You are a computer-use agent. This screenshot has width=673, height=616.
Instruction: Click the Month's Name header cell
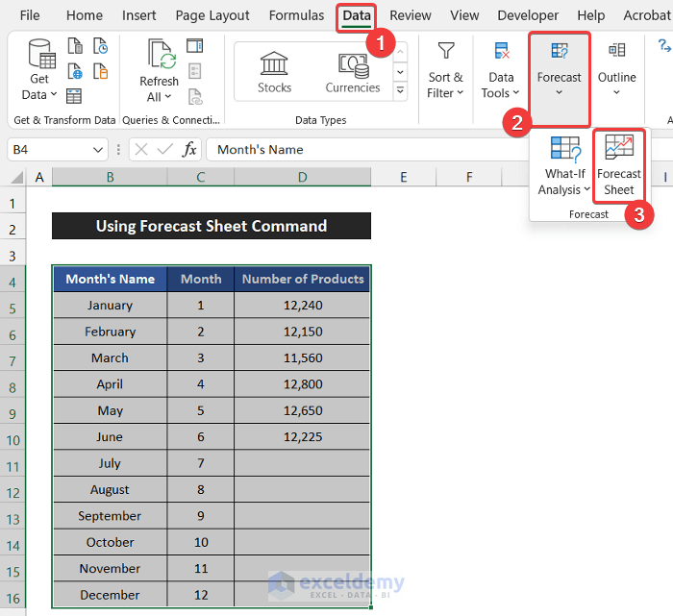(x=110, y=279)
